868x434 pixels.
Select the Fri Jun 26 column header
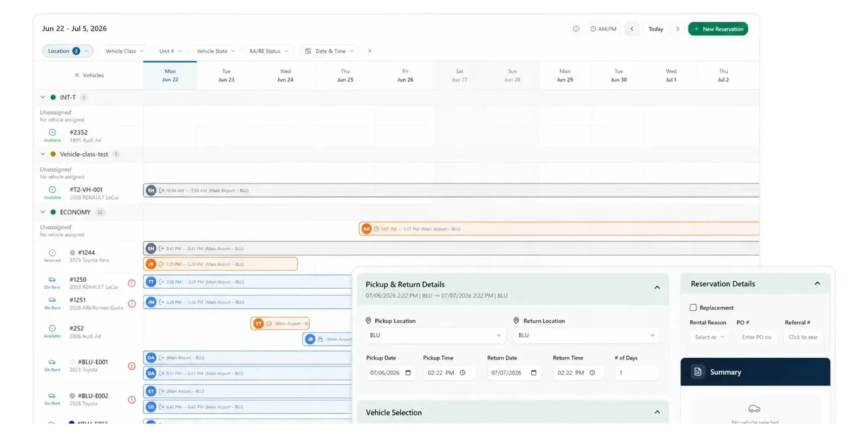pyautogui.click(x=405, y=75)
